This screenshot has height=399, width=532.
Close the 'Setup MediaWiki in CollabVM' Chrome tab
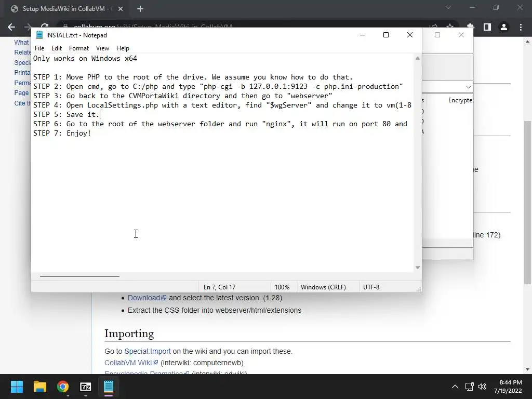121,9
